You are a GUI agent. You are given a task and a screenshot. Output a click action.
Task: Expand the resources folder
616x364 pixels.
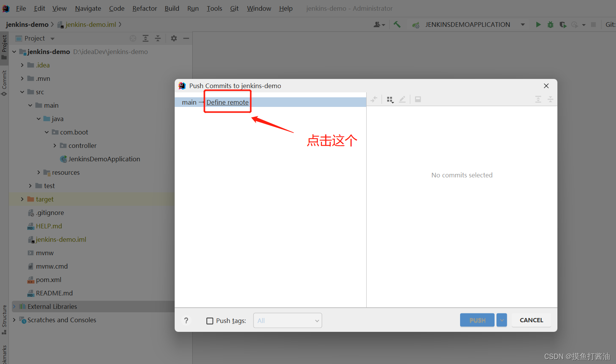coord(39,172)
